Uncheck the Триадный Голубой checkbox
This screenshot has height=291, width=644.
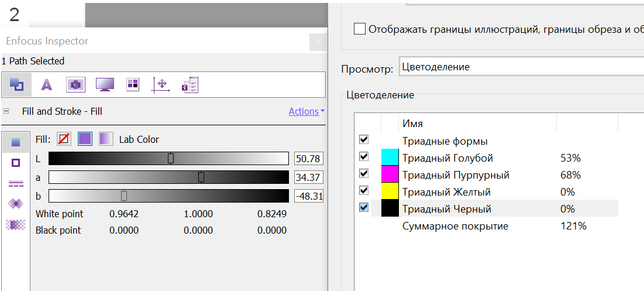[x=364, y=157]
